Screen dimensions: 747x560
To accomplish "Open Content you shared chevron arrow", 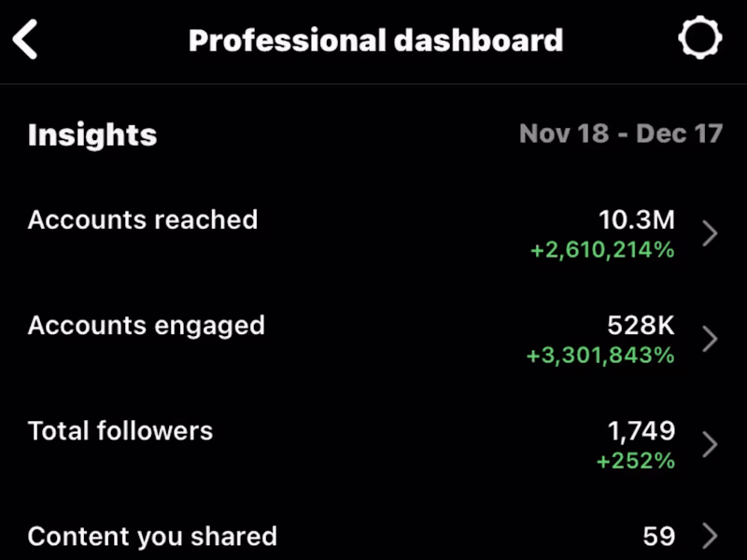I will point(710,536).
